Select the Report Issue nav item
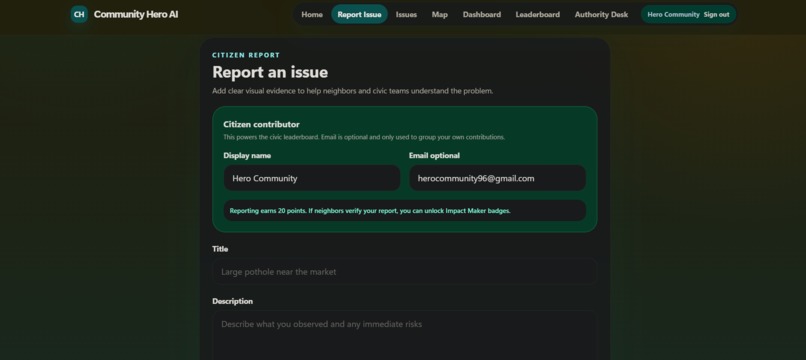The image size is (806, 360). pos(359,14)
